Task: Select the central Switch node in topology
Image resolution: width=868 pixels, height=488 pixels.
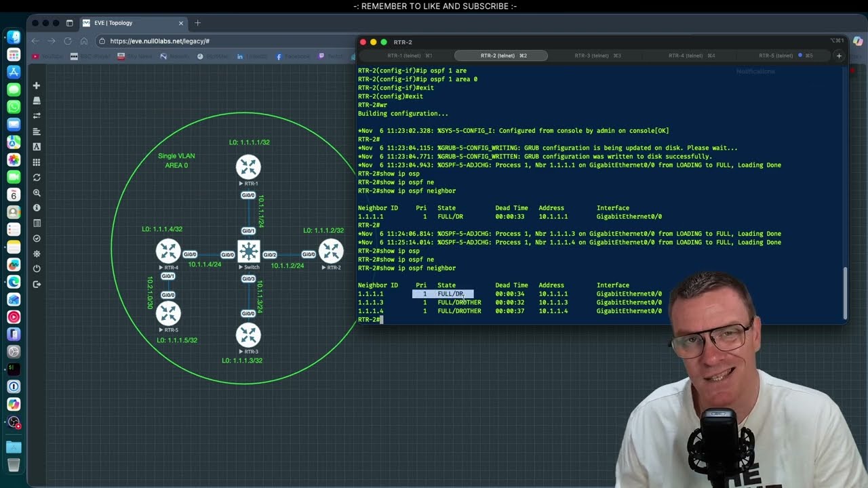Action: click(248, 251)
